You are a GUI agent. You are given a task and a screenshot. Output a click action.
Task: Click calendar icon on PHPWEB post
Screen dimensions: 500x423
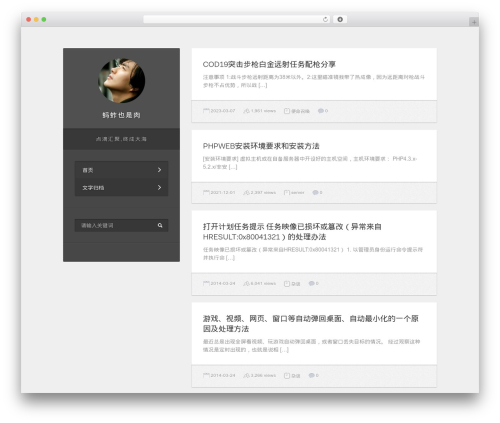pyautogui.click(x=206, y=192)
